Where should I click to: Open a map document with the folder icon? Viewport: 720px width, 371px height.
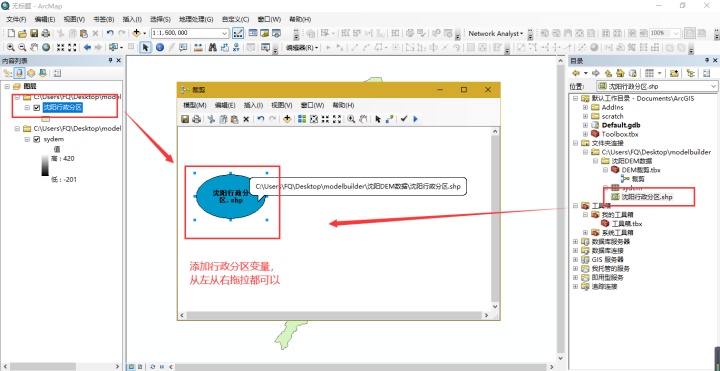(22, 34)
